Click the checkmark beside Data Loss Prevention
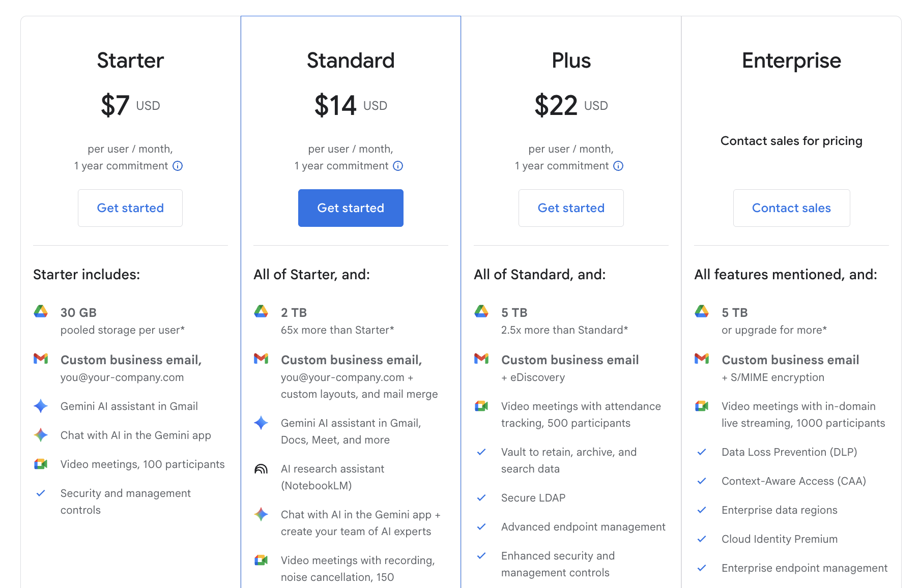Image resolution: width=920 pixels, height=588 pixels. pos(702,452)
